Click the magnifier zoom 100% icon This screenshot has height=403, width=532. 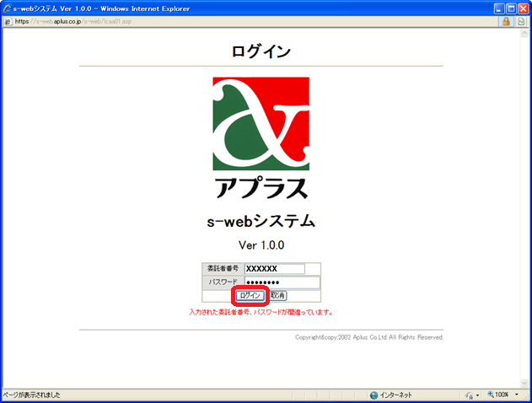[492, 395]
